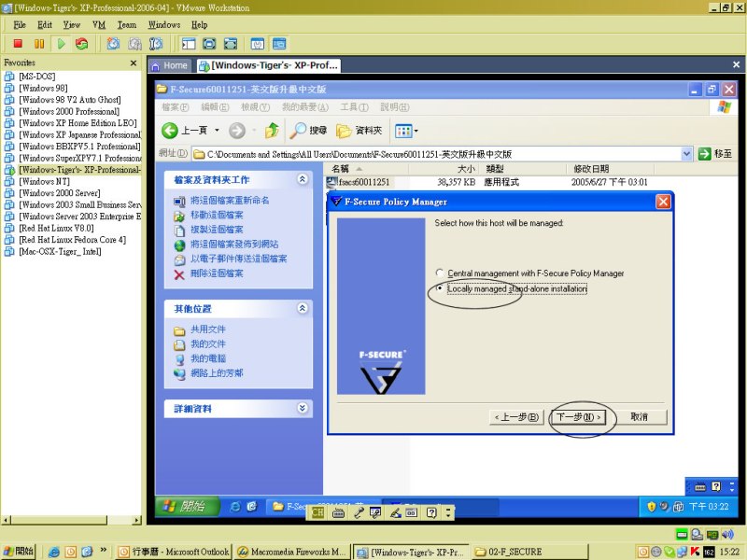Open the snapshot manager toolbar icon
This screenshot has height=560, width=747.
[156, 44]
